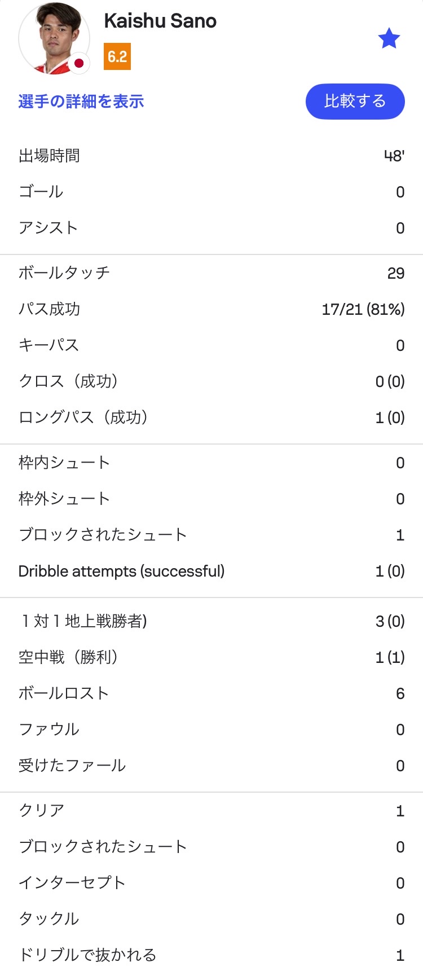Toggle the blue favorite star
Viewport: 423px width, 980px height.
coord(389,39)
